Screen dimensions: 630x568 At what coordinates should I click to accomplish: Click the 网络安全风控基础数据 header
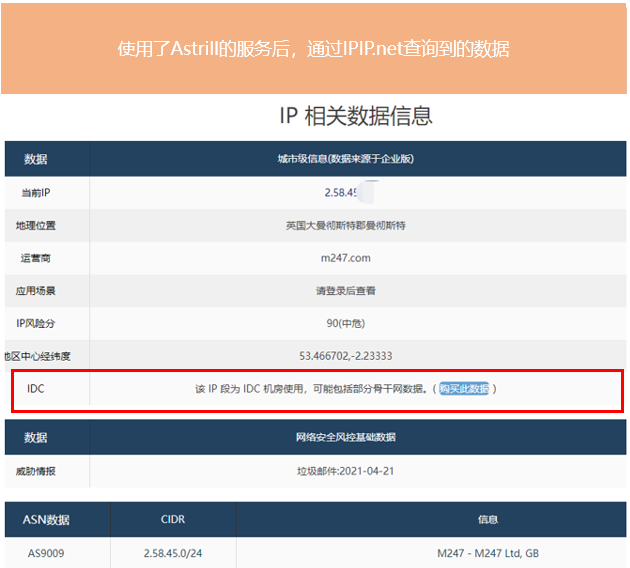click(346, 437)
